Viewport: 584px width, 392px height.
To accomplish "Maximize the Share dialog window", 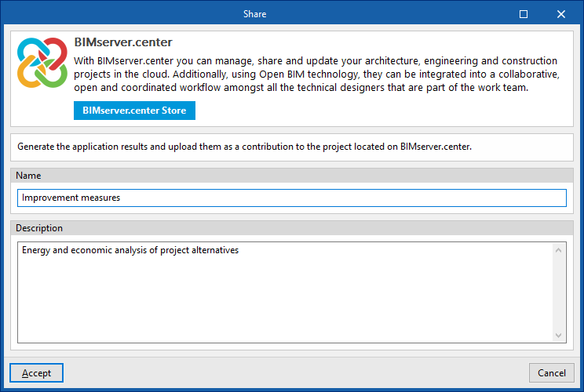I will point(524,13).
